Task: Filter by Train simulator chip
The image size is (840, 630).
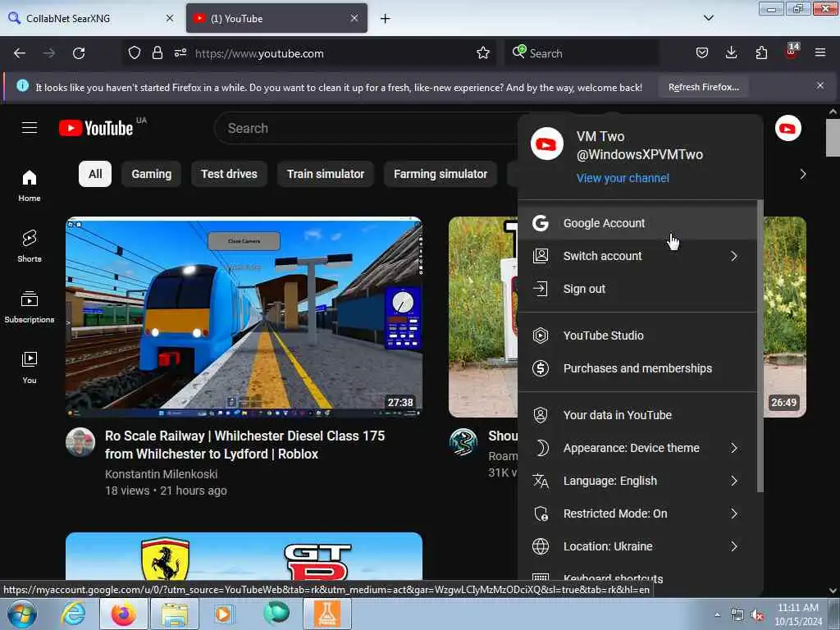Action: [x=325, y=174]
